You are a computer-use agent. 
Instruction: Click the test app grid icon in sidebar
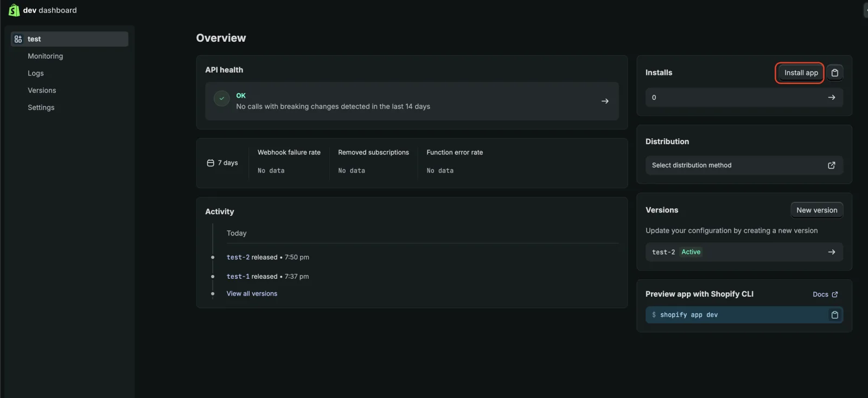[18, 39]
